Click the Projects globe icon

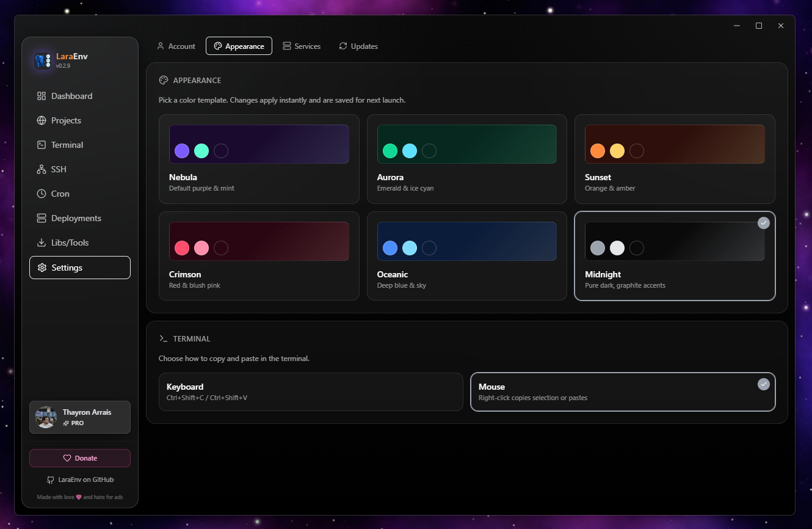pos(42,120)
